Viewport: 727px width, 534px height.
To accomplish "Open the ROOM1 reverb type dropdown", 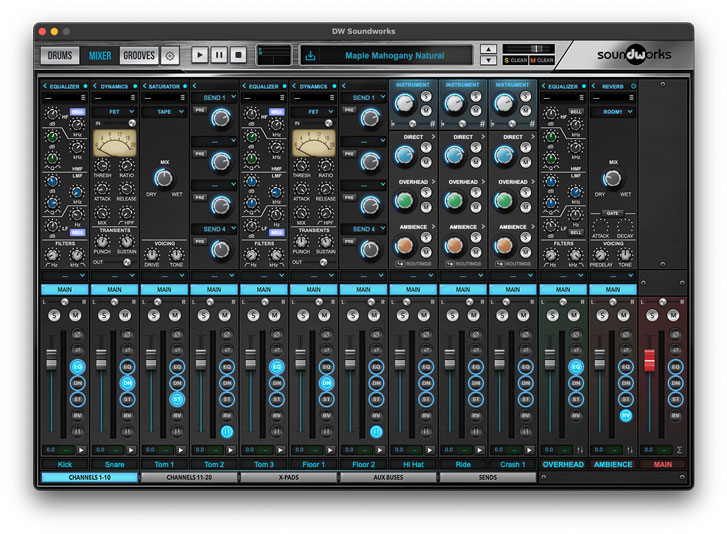I will 612,112.
